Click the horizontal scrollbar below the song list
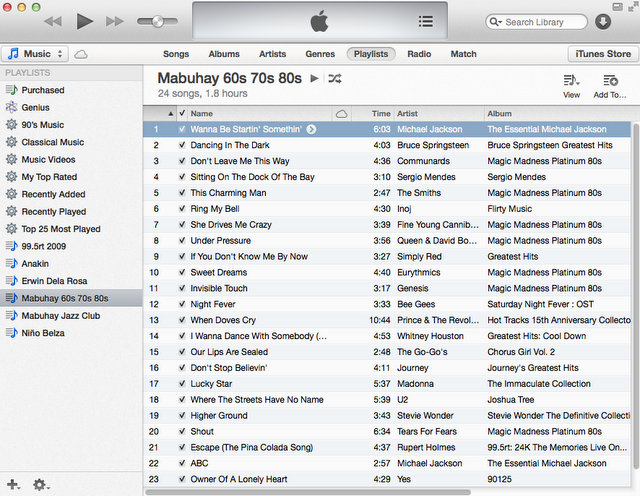The width and height of the screenshot is (640, 496). click(x=308, y=492)
